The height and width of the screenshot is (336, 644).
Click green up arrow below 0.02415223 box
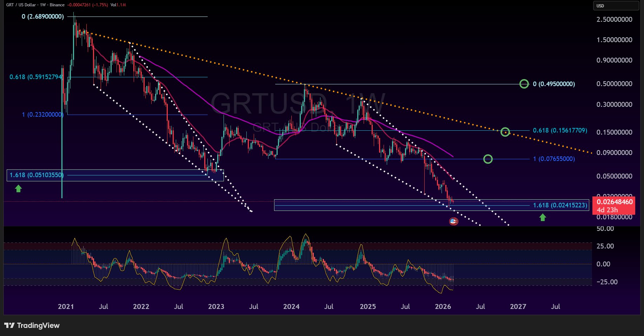[x=543, y=218]
